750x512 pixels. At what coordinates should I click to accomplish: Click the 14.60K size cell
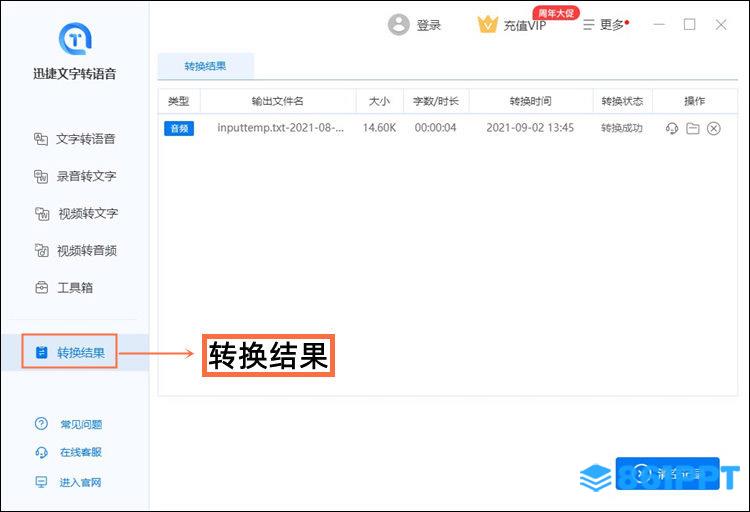pos(379,128)
